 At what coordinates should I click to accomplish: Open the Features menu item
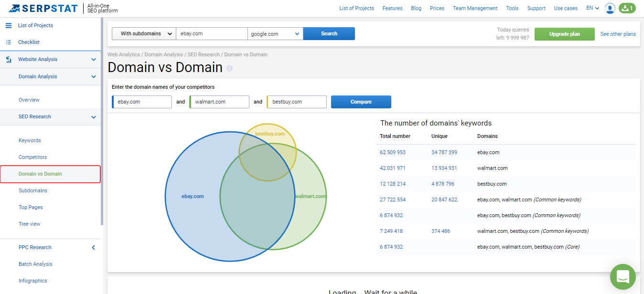[x=392, y=8]
